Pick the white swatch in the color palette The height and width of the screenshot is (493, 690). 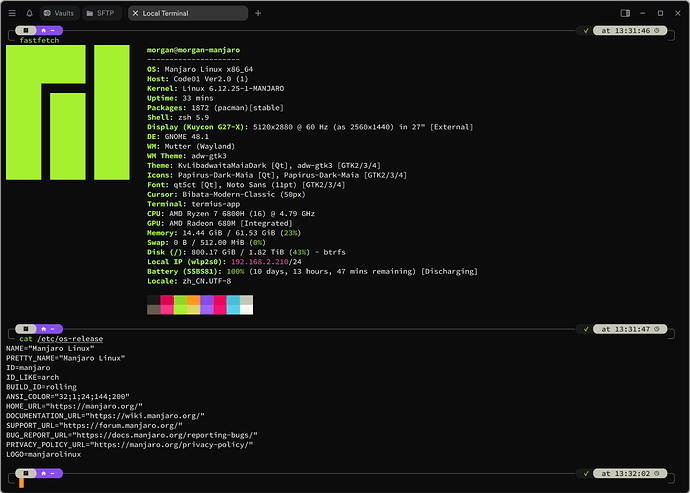pyautogui.click(x=246, y=309)
